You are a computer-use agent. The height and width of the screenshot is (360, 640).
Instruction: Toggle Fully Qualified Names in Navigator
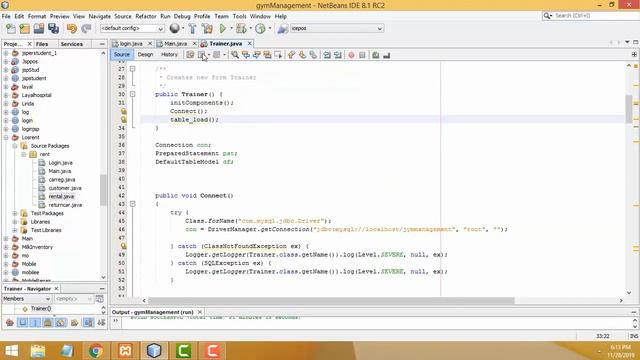[x=74, y=323]
